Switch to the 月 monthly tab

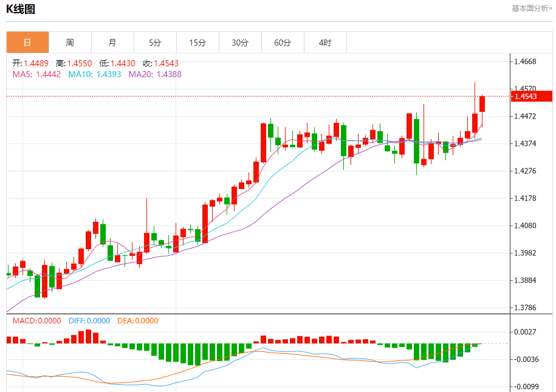(x=113, y=43)
